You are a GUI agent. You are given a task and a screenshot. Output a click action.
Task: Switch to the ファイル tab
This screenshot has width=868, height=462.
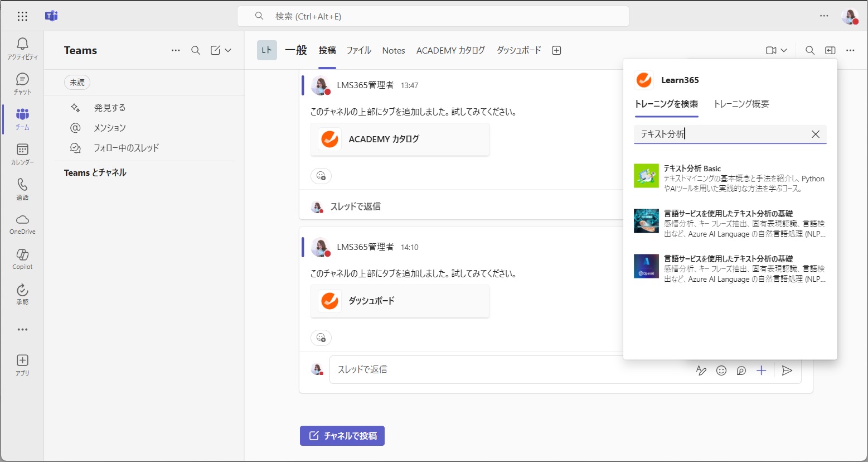pyautogui.click(x=358, y=50)
